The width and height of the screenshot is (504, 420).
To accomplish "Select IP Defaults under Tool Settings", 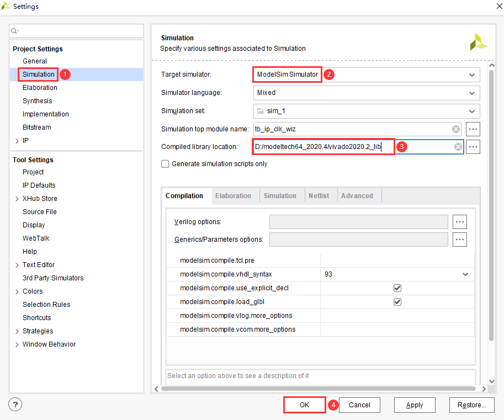I will (x=39, y=185).
